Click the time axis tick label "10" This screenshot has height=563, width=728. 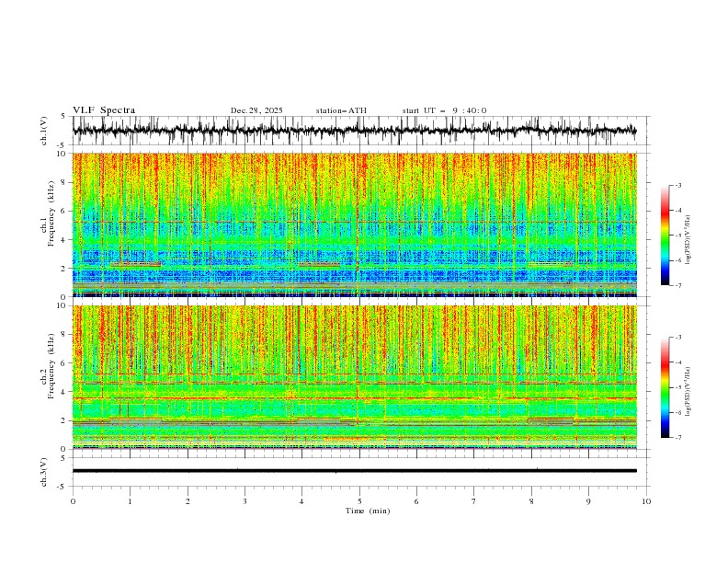pos(646,501)
